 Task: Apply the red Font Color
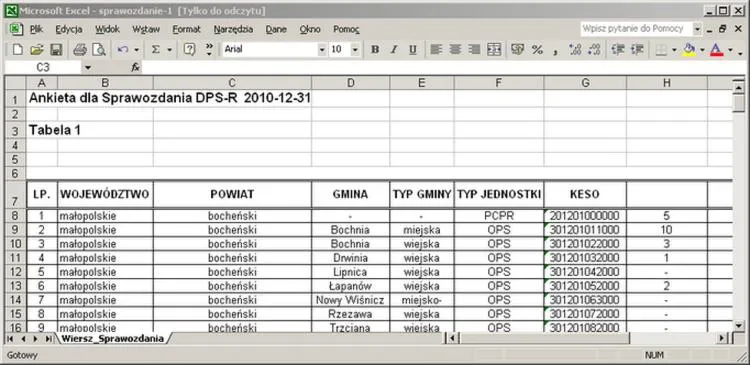[x=717, y=49]
